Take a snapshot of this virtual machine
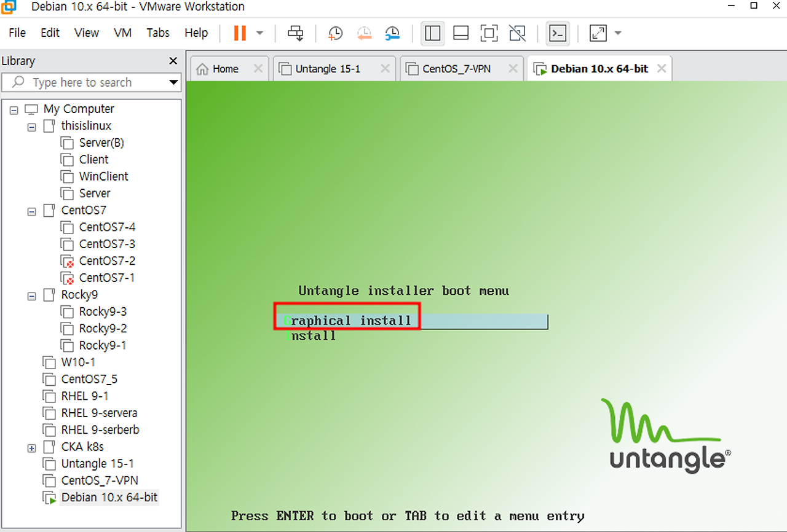The width and height of the screenshot is (787, 532). (335, 33)
